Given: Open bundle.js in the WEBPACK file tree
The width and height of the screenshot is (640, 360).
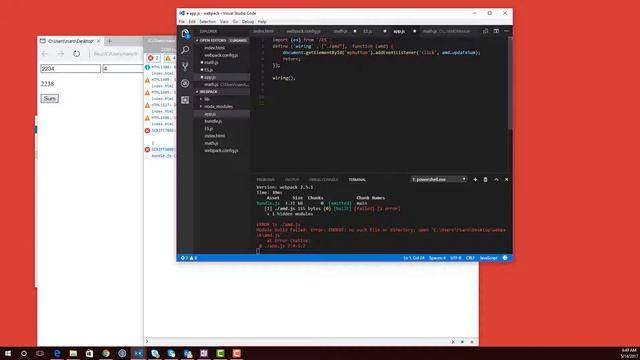Looking at the screenshot, I should click(213, 121).
